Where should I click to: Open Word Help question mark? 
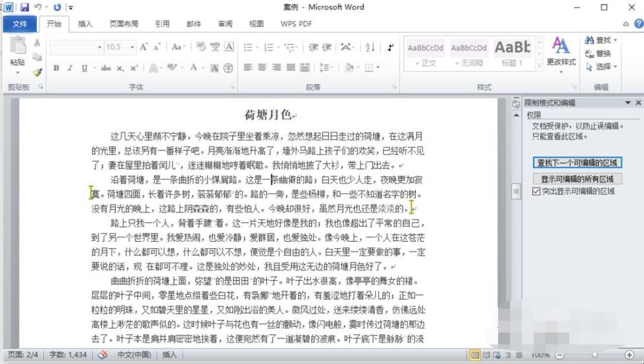[639, 24]
